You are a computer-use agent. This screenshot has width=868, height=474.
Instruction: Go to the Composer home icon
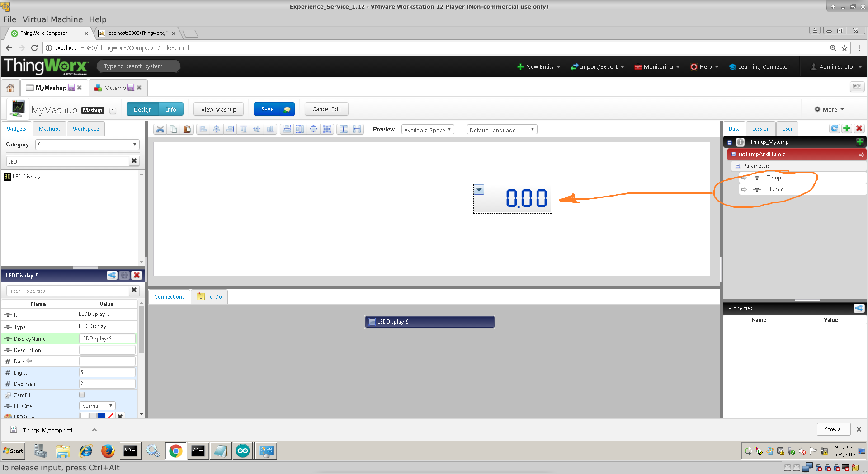click(10, 88)
